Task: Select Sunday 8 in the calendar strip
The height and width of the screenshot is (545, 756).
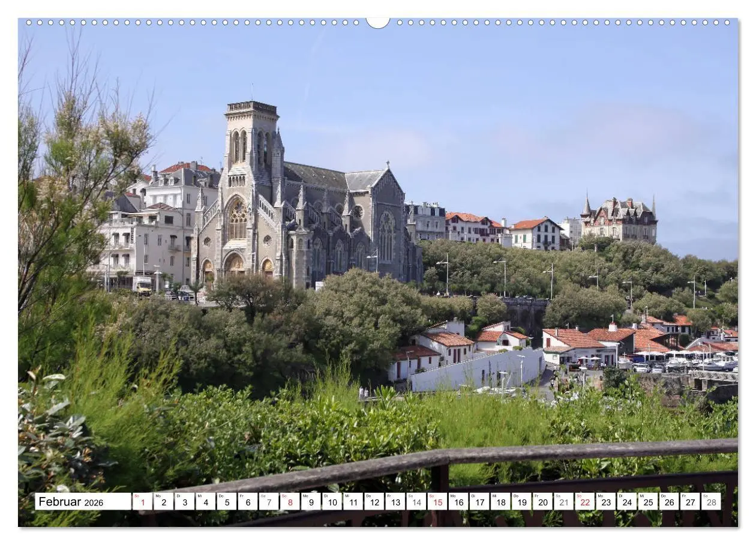Action: coord(290,502)
